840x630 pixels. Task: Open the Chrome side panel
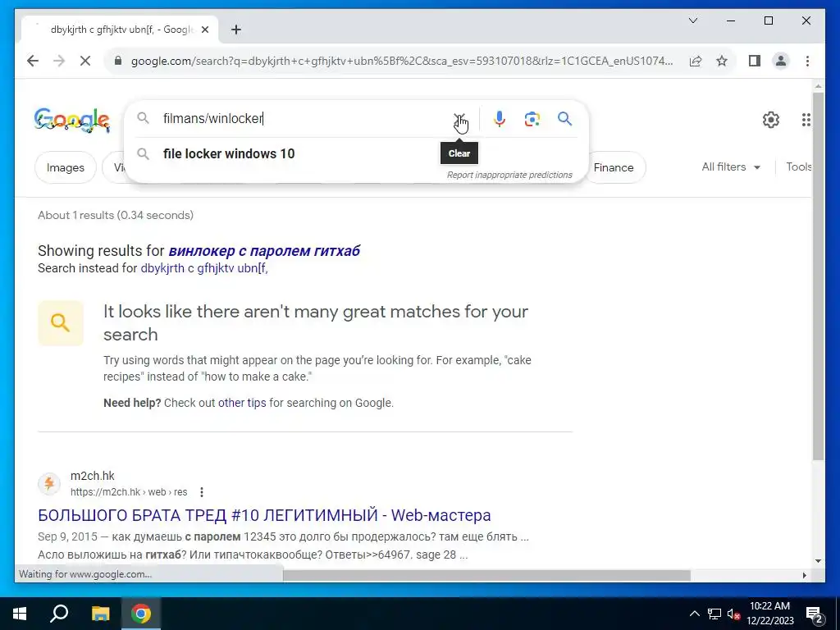pyautogui.click(x=755, y=61)
